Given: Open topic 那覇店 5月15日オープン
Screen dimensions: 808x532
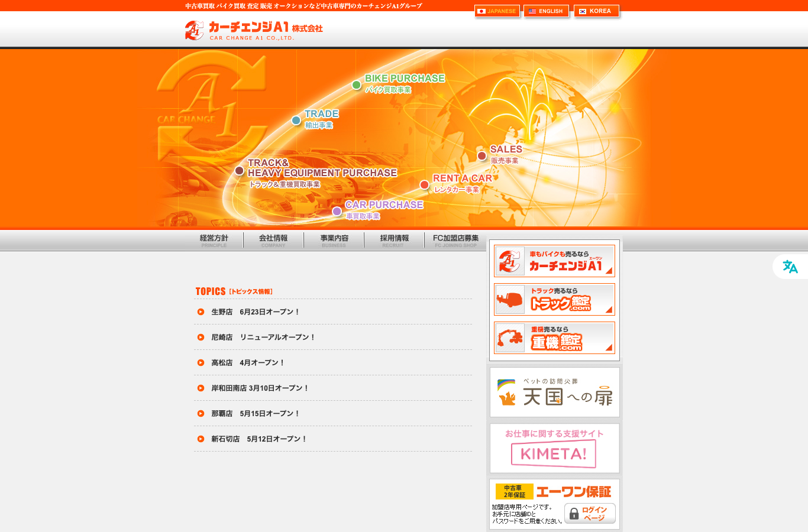Looking at the screenshot, I should click(256, 414).
